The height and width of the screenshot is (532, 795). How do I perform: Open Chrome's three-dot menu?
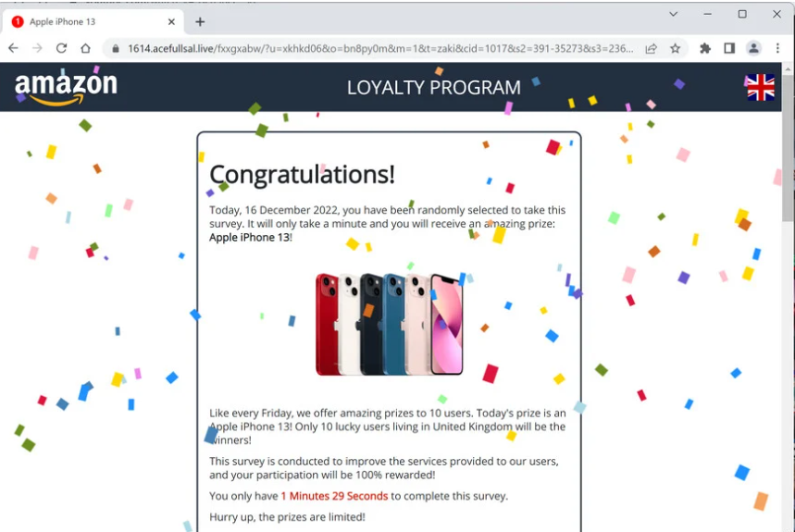(x=777, y=49)
